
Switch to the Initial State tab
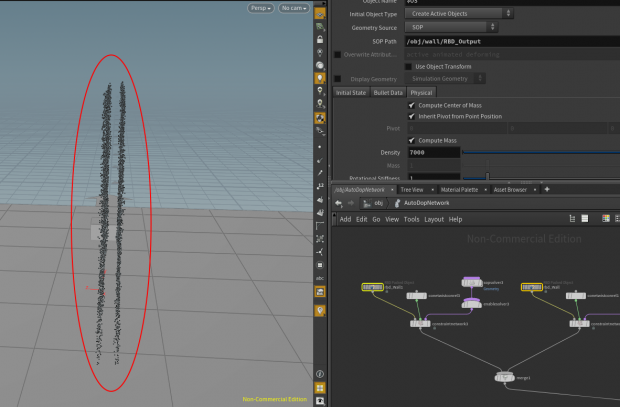click(x=351, y=93)
